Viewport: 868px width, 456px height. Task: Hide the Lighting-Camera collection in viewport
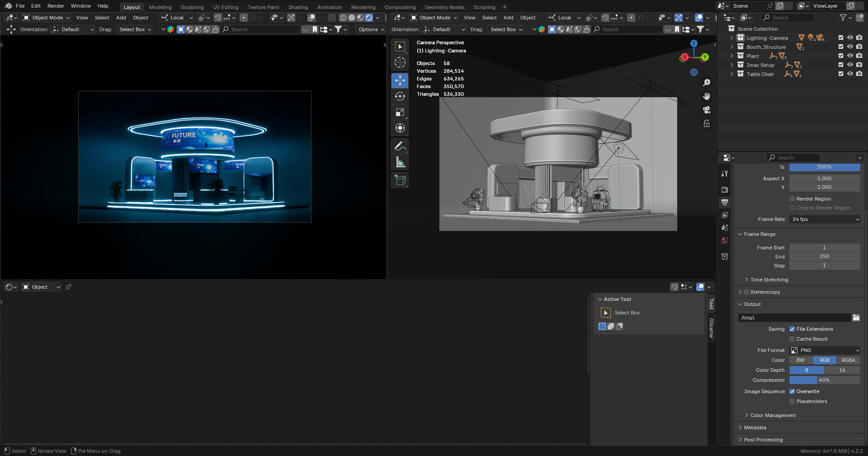(x=850, y=38)
